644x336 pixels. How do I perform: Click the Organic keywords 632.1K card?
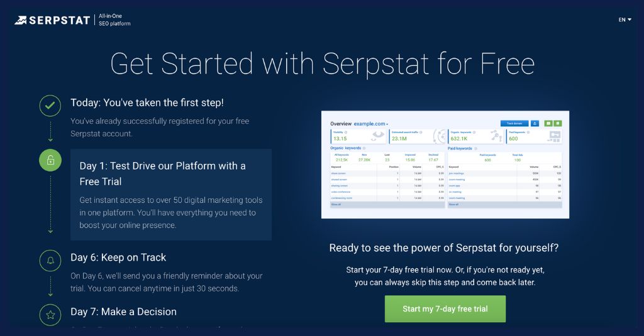[x=475, y=136]
